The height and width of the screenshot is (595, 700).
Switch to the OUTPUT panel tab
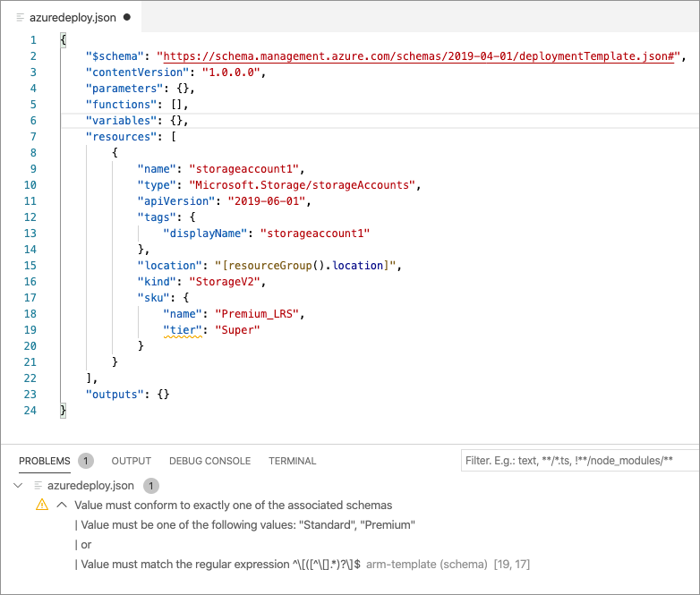(132, 461)
